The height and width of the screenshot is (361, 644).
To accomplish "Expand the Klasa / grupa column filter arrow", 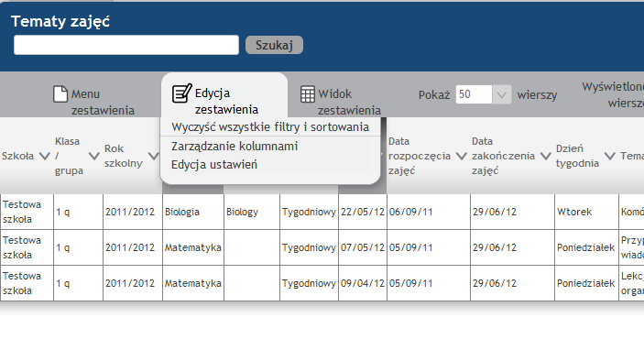I will [94, 156].
